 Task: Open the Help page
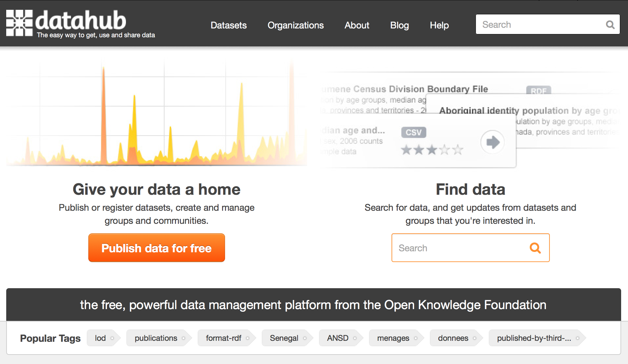click(x=439, y=25)
